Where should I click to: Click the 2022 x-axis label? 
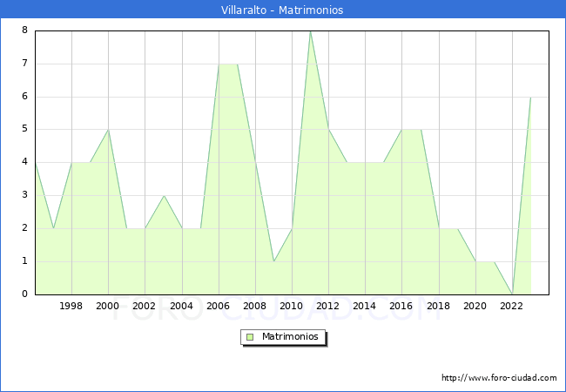tap(511, 306)
